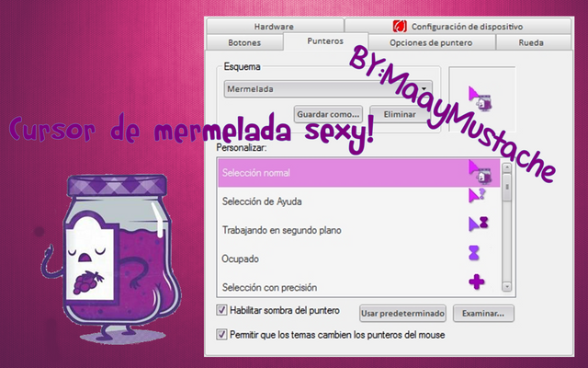Click the Examinar... button

[483, 313]
